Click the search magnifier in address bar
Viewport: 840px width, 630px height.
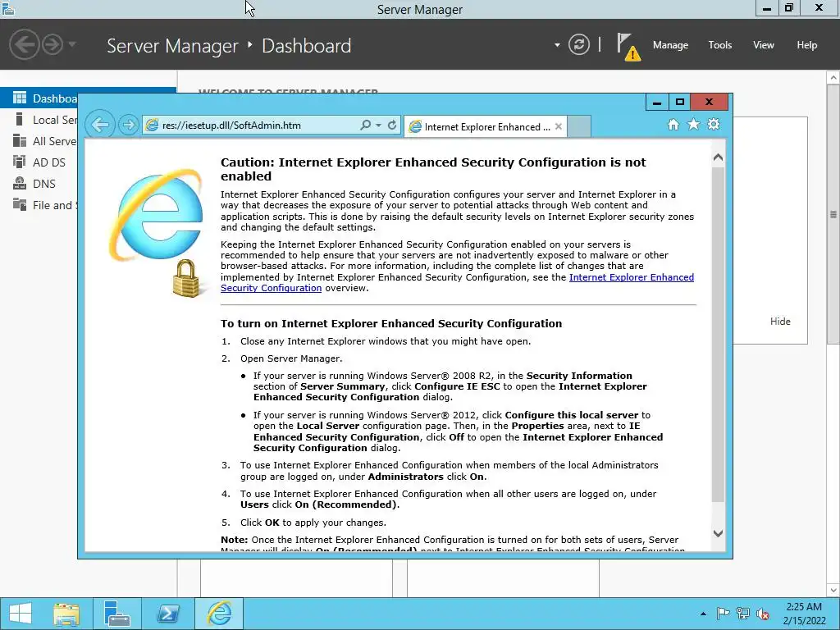click(x=365, y=125)
